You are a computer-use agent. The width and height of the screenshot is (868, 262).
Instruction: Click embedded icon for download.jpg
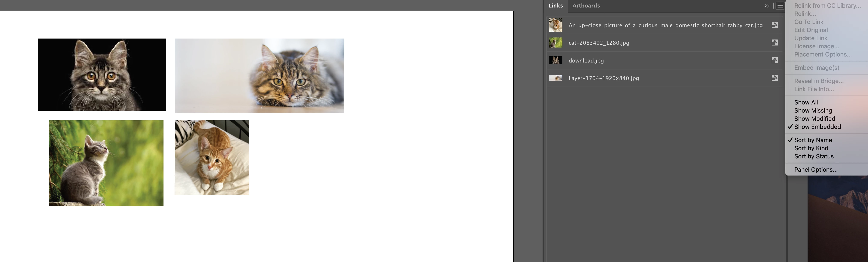775,60
